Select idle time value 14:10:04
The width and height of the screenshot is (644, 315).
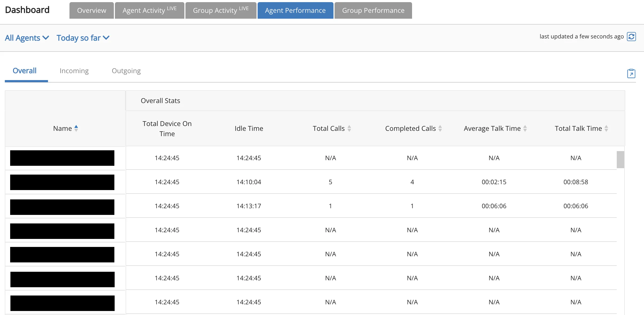tap(249, 182)
